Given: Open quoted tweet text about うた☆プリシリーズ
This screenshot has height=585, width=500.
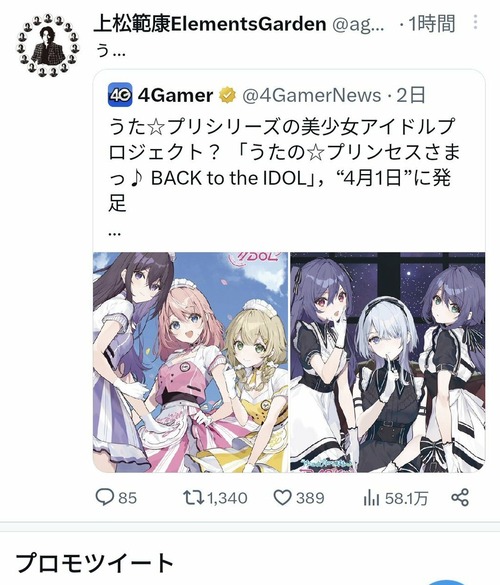Looking at the screenshot, I should 284,165.
